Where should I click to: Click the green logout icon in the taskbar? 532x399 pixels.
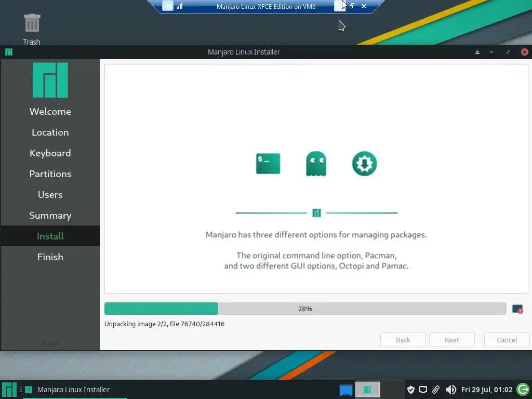pos(523,390)
